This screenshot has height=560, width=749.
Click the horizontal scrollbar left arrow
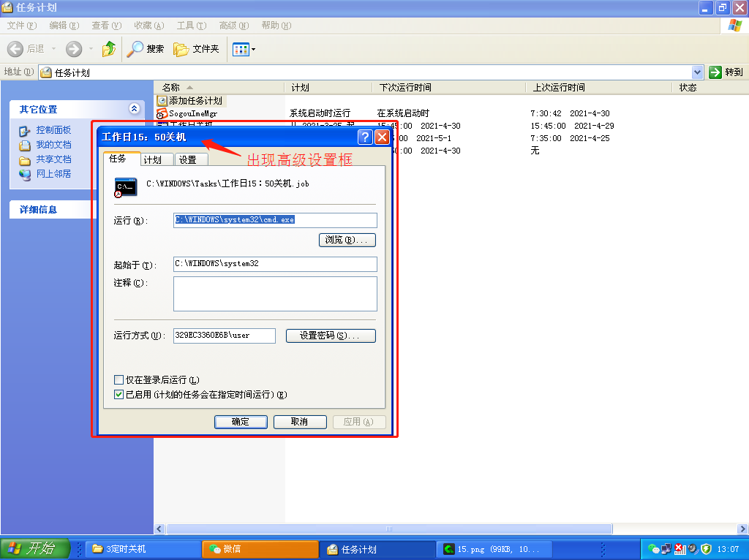point(159,529)
